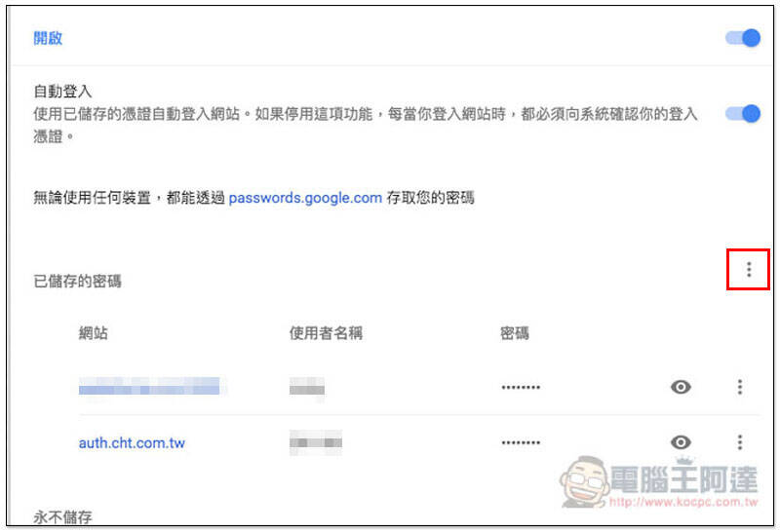Click the blurred username in first row

(x=307, y=387)
